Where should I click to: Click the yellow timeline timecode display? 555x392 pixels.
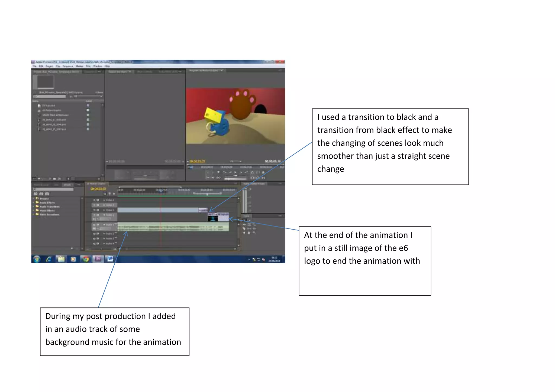click(x=98, y=189)
